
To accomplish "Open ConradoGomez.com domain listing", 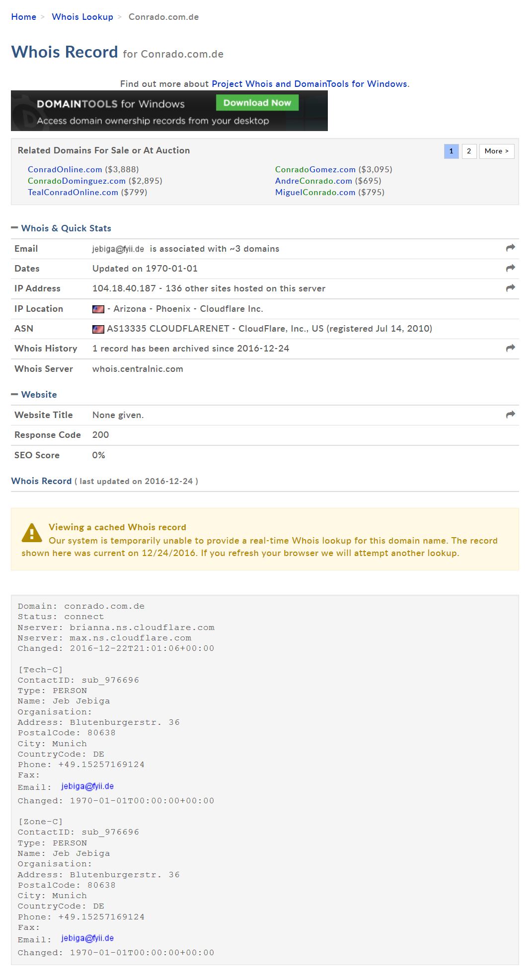I will [315, 170].
